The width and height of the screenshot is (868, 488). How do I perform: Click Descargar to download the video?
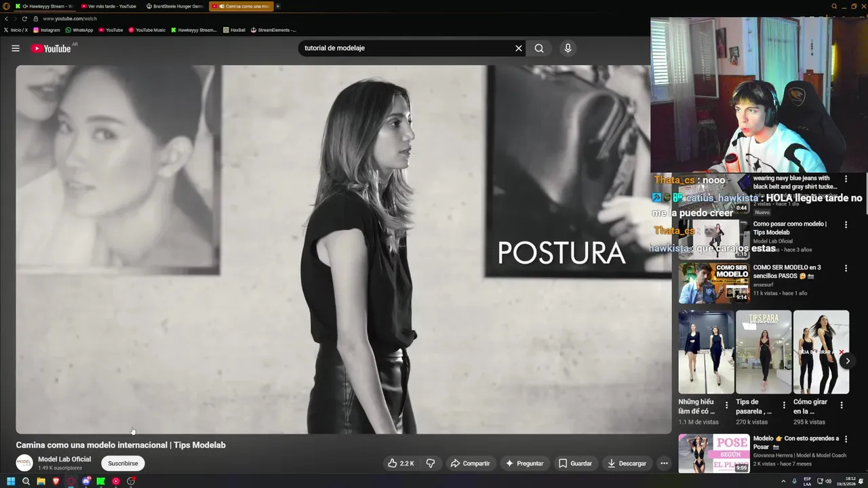(x=627, y=464)
